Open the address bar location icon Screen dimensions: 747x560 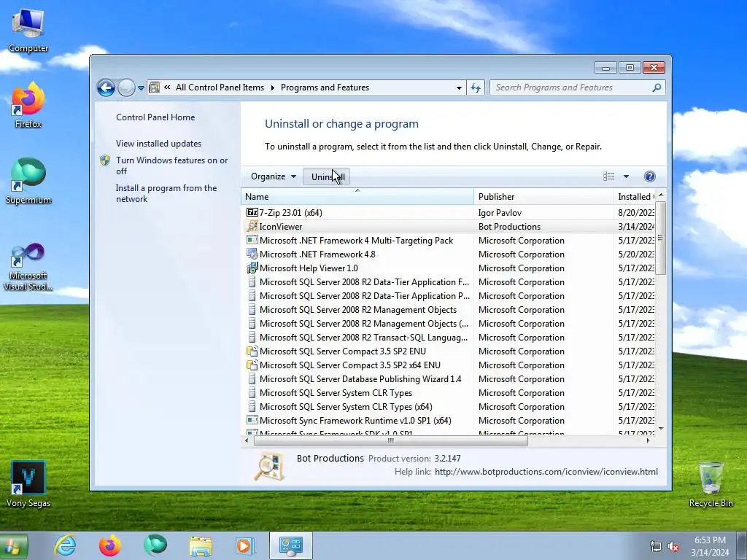155,87
